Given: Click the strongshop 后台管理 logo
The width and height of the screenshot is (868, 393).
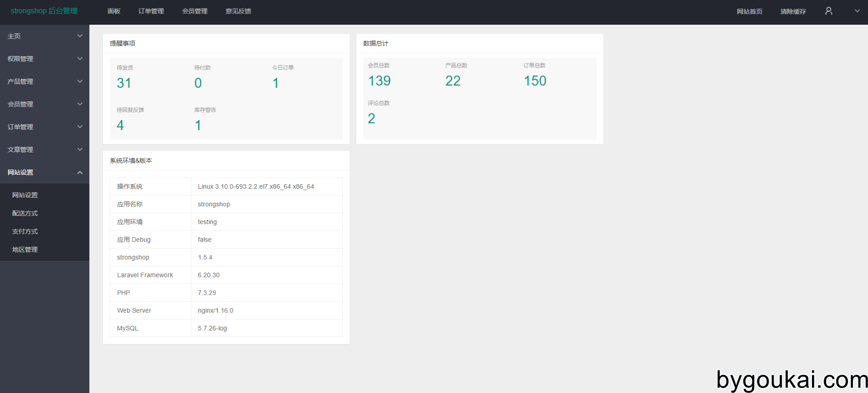Looking at the screenshot, I should [x=44, y=11].
